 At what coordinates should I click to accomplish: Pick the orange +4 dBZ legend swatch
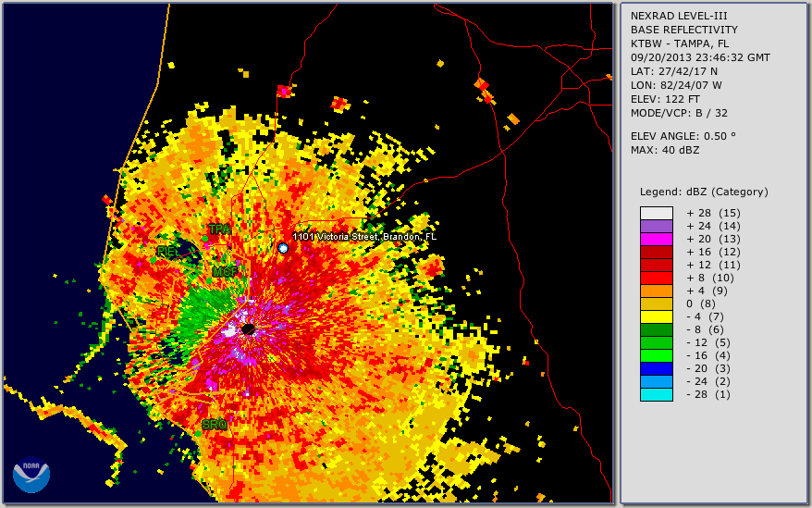point(656,291)
